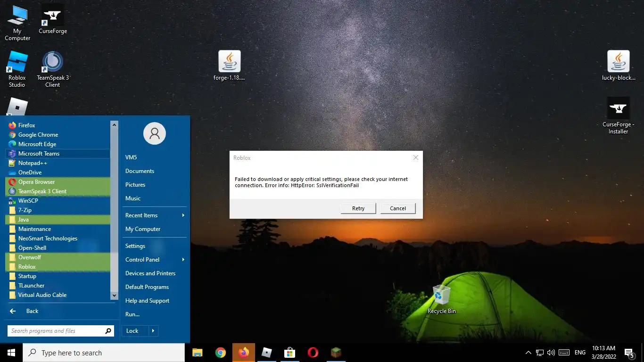Expand the 7-Zip folder
The height and width of the screenshot is (362, 644).
coord(58,210)
